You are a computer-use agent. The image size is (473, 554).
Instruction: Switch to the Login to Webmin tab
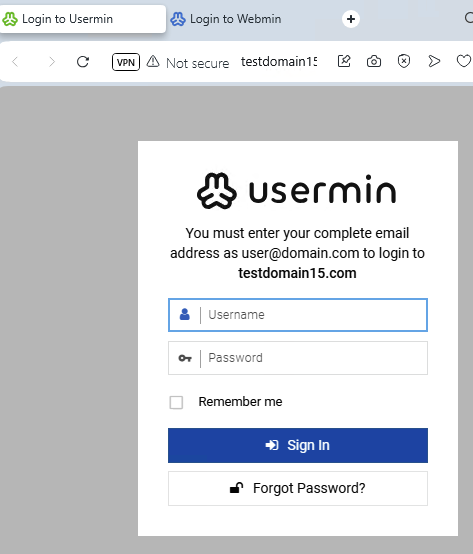pyautogui.click(x=226, y=19)
